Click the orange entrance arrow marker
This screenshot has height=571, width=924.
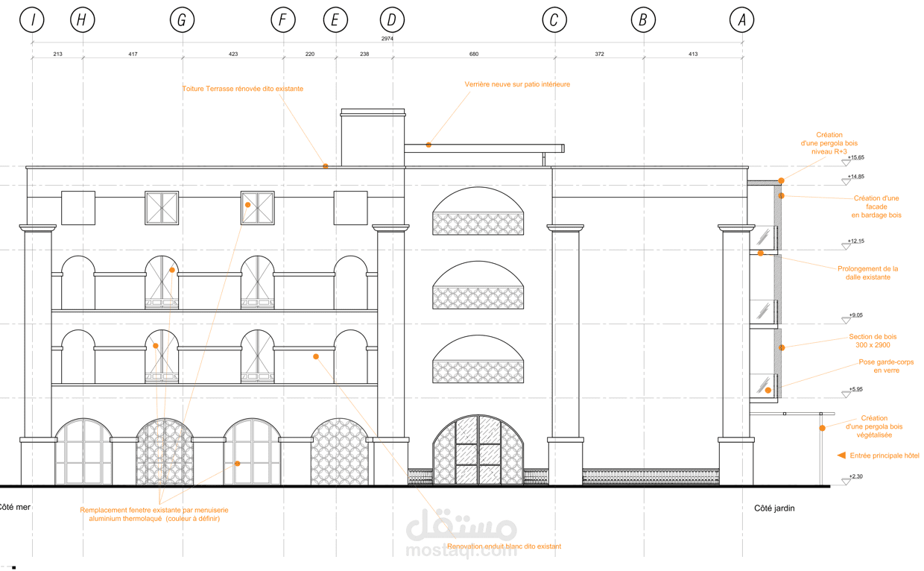click(x=841, y=455)
